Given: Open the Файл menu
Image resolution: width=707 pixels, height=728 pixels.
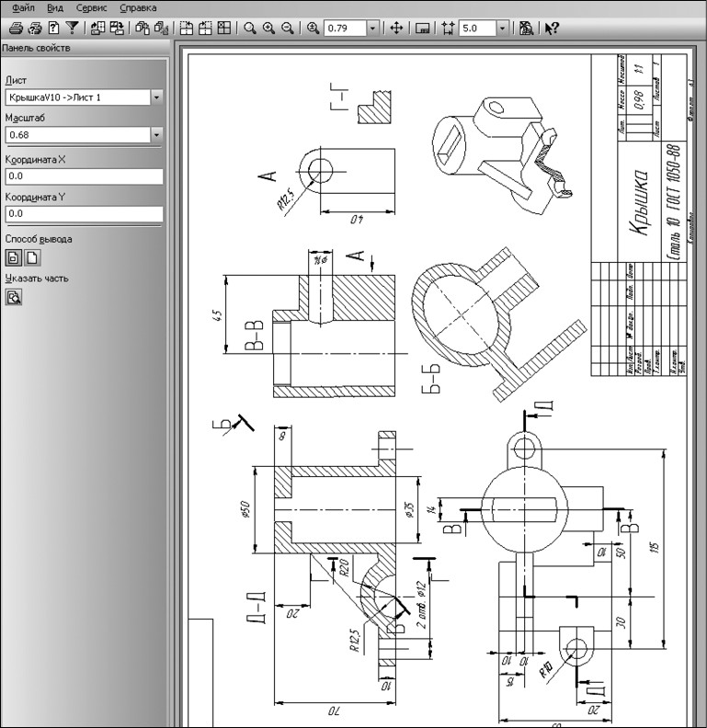Looking at the screenshot, I should tap(23, 7).
